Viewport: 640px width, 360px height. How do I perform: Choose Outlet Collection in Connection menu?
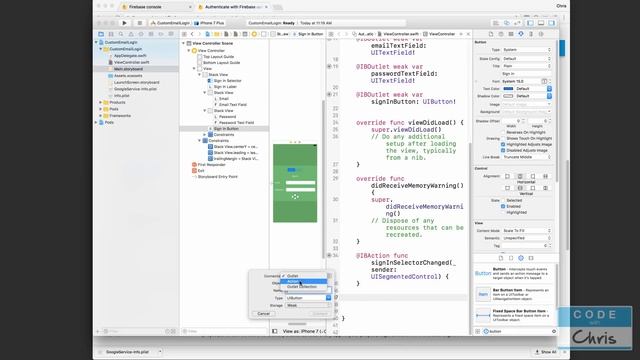[304, 287]
